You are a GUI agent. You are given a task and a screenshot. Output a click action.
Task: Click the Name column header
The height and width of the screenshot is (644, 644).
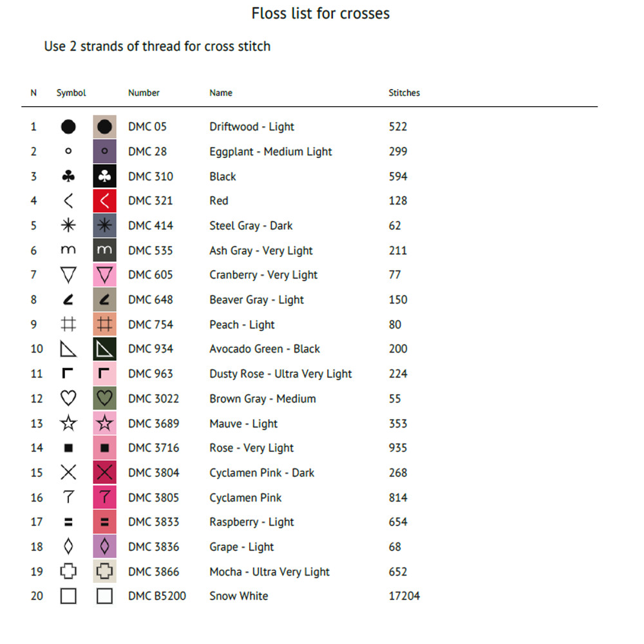pyautogui.click(x=221, y=93)
